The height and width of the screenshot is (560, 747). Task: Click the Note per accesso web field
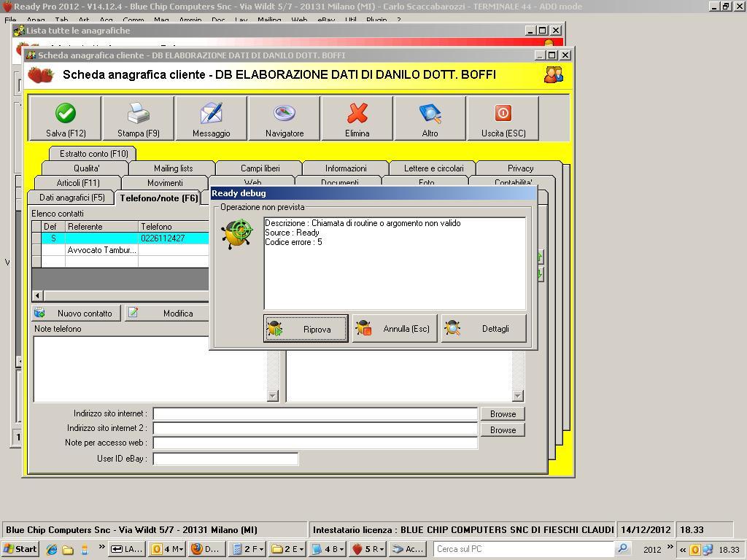(x=315, y=443)
